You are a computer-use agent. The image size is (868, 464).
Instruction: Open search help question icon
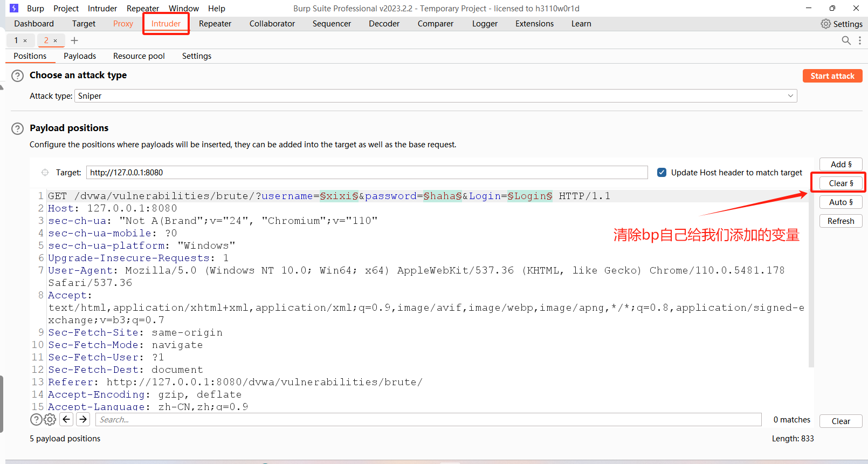click(36, 420)
